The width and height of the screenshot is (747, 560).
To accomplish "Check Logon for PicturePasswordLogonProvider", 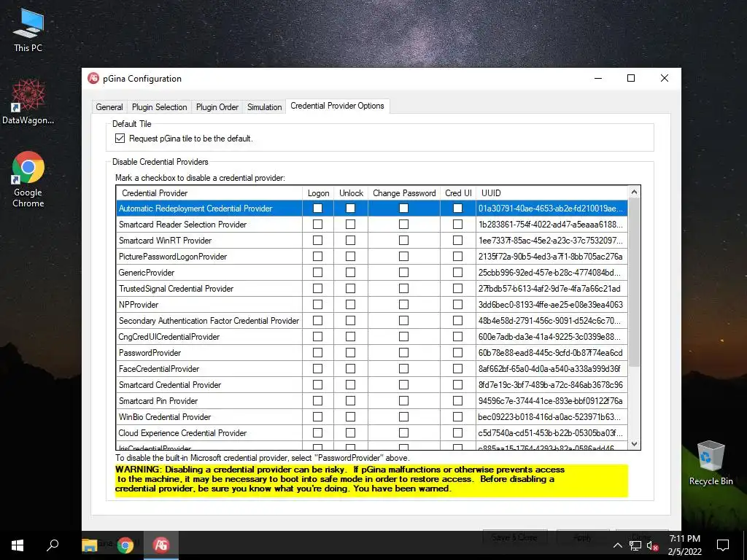I will tap(318, 256).
